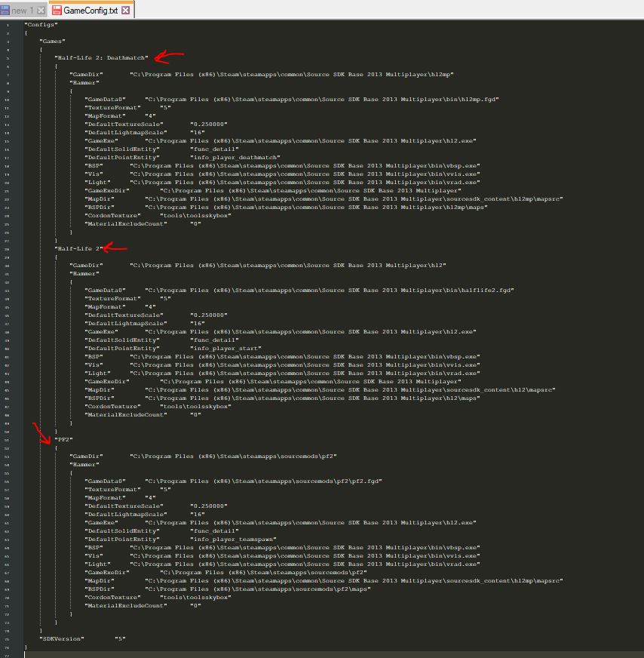Click the "info_player_start" value
The image size is (644, 658).
[225, 349]
